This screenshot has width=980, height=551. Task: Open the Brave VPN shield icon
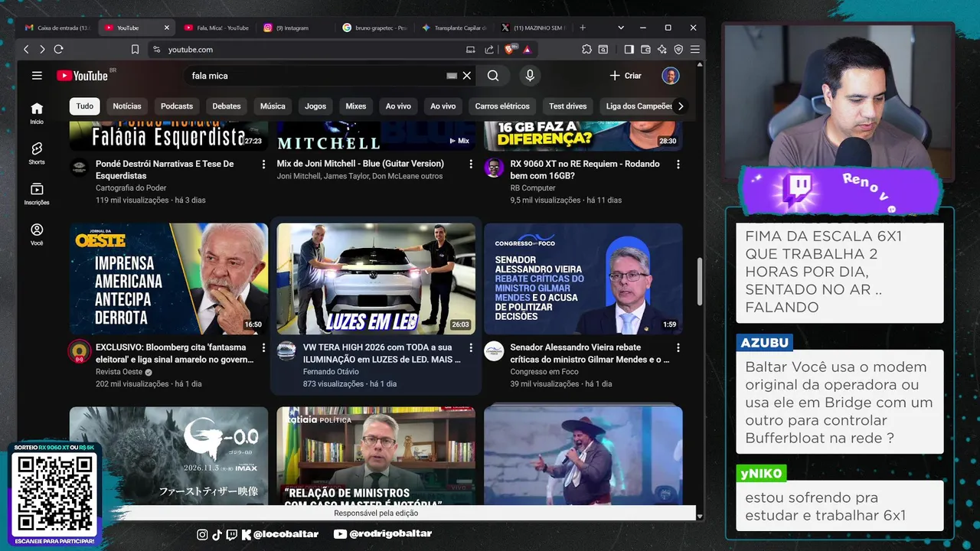click(x=678, y=49)
